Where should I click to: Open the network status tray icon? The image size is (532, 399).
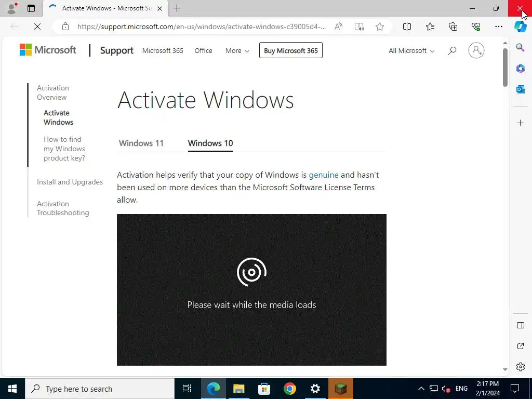pos(434,389)
